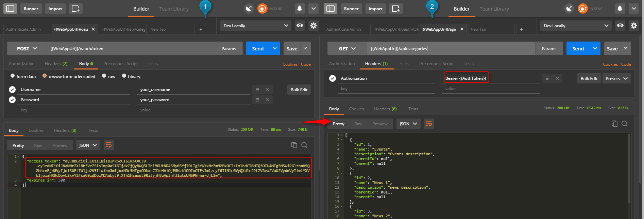
Task: Uncheck the Password parameter row
Action: [12, 100]
